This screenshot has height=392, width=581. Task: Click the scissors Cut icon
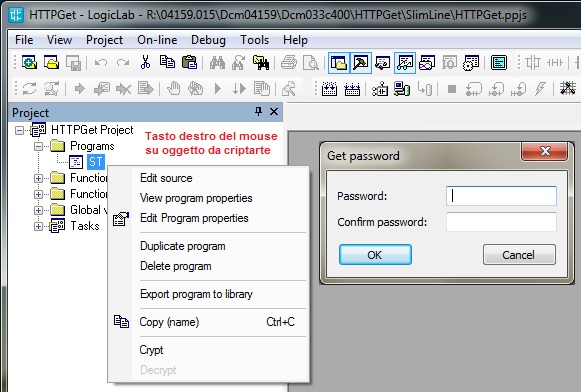click(x=145, y=62)
